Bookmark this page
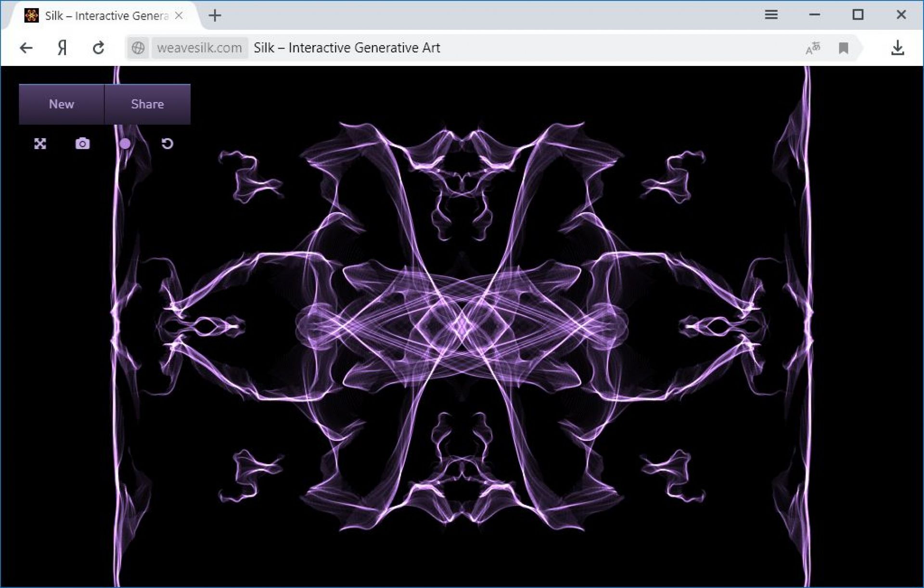Image resolution: width=924 pixels, height=588 pixels. coord(843,48)
